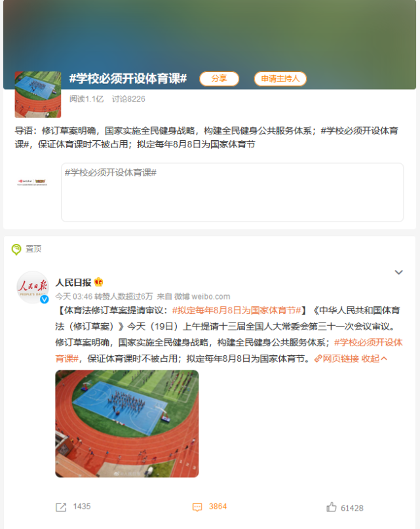Click the 微博 weibo.com source link
The image size is (420, 529).
tap(202, 296)
